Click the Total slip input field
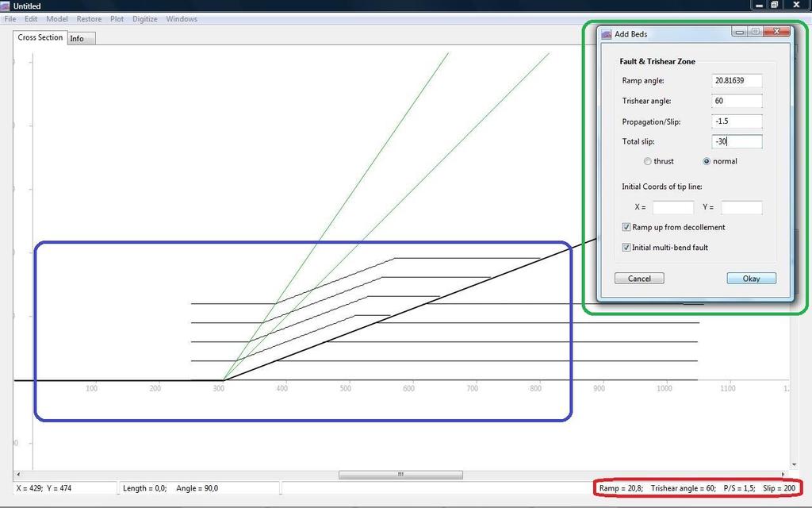812x508 pixels. click(737, 141)
